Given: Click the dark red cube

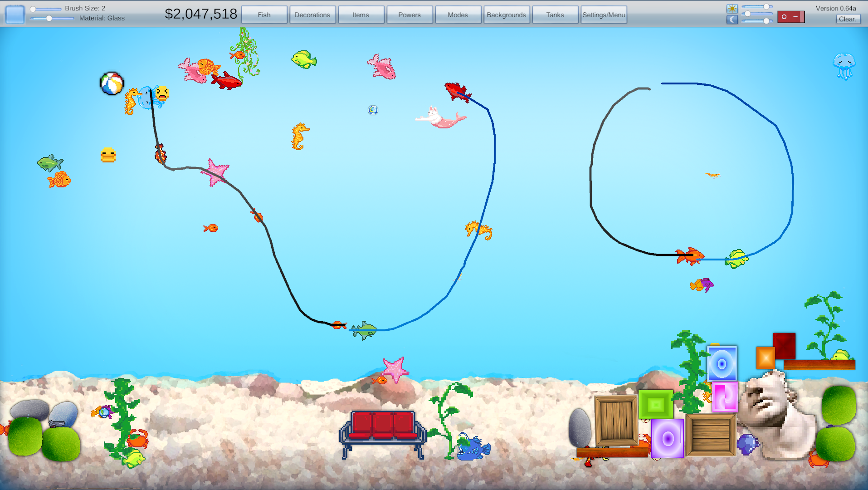Looking at the screenshot, I should [x=784, y=346].
